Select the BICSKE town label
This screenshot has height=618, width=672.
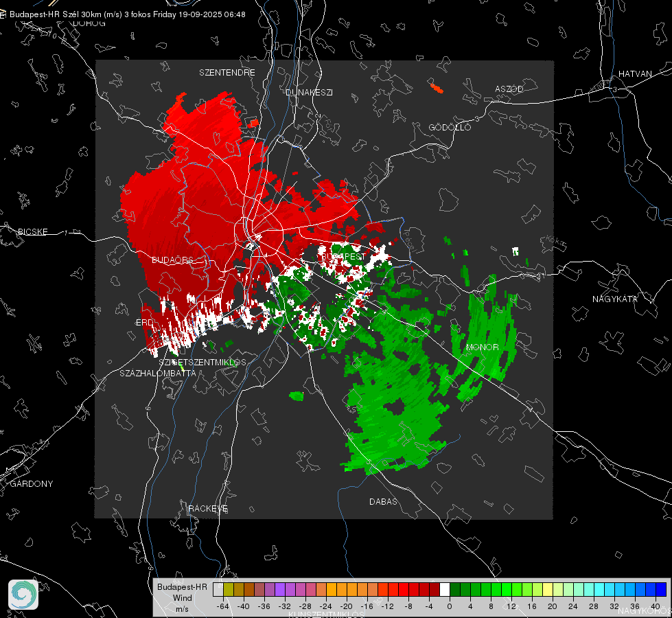tap(32, 231)
